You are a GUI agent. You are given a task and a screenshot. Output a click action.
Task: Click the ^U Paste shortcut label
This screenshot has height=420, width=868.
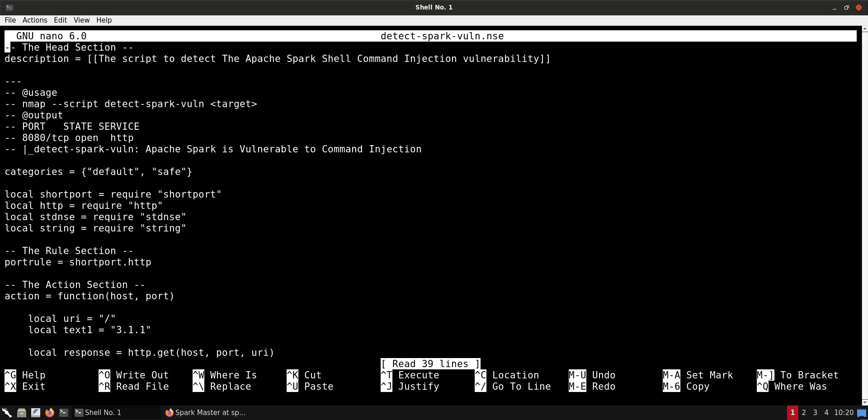(310, 387)
